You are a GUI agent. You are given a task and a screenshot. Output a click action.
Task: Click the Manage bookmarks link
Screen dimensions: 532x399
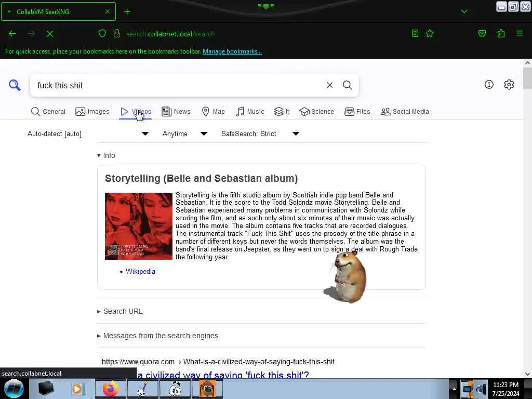[x=232, y=51]
